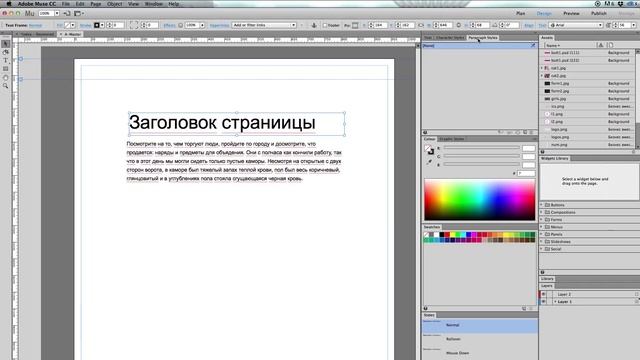Expand the Forms widget folder

542,220
